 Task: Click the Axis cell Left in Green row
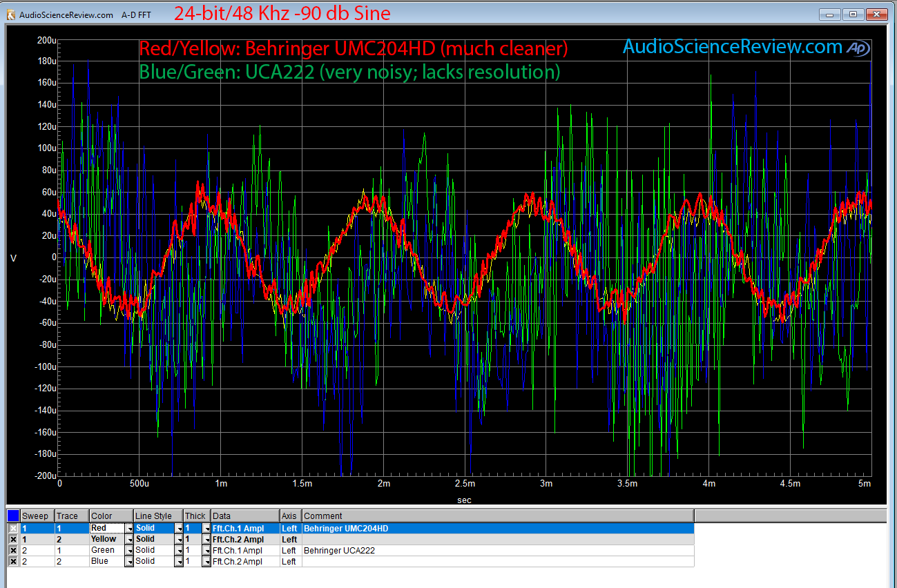[291, 550]
